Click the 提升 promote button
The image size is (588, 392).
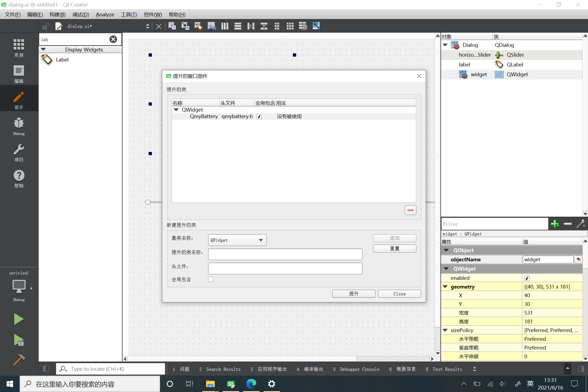[354, 294]
